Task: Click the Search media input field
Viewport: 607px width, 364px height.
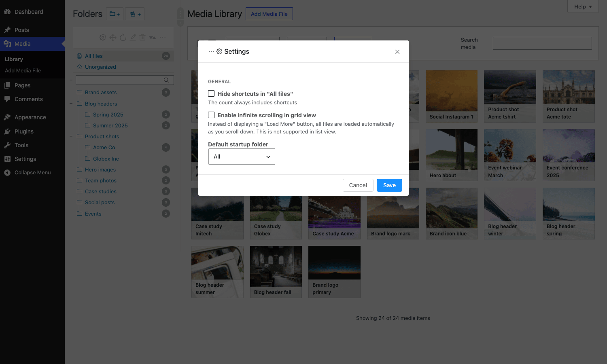Action: click(542, 43)
